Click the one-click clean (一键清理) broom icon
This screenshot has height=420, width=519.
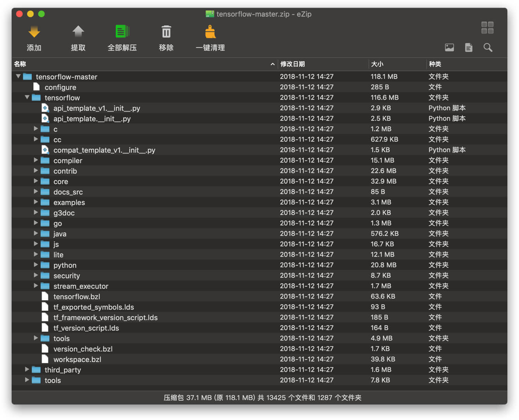tap(210, 32)
